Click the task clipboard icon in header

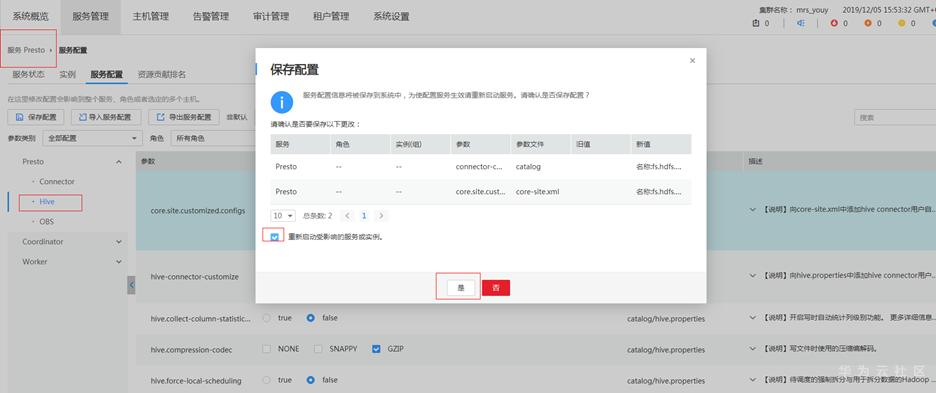coord(756,23)
